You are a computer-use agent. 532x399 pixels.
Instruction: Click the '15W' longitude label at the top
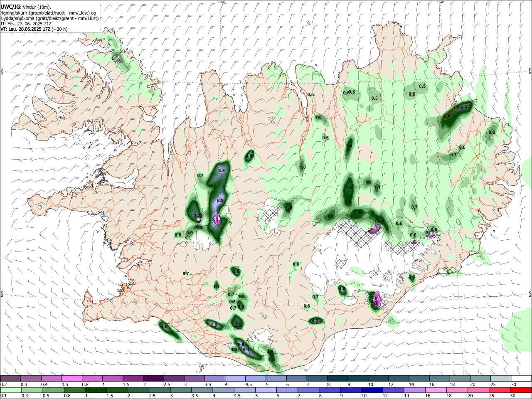440,2
